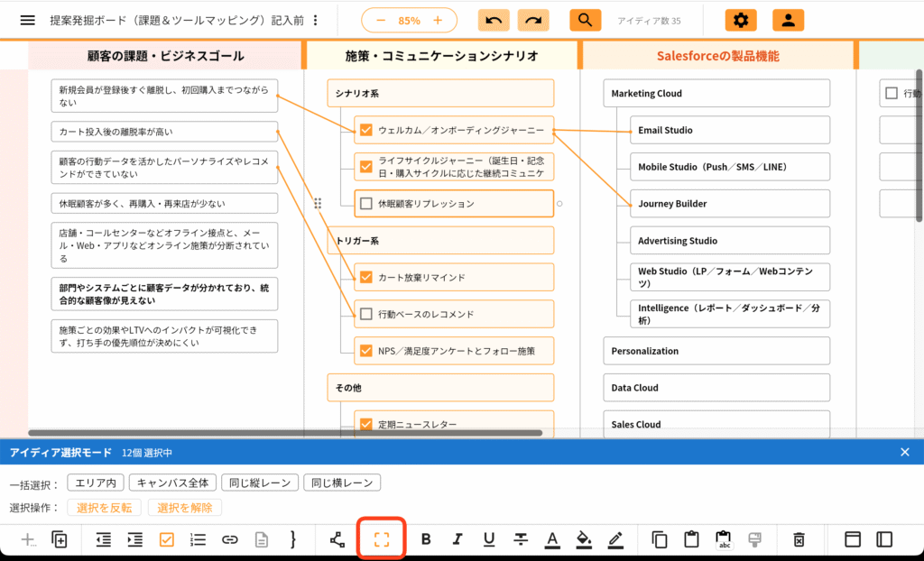924x561 pixels.
Task: Uncheck the カート放棄リマインド checkbox
Action: point(365,277)
